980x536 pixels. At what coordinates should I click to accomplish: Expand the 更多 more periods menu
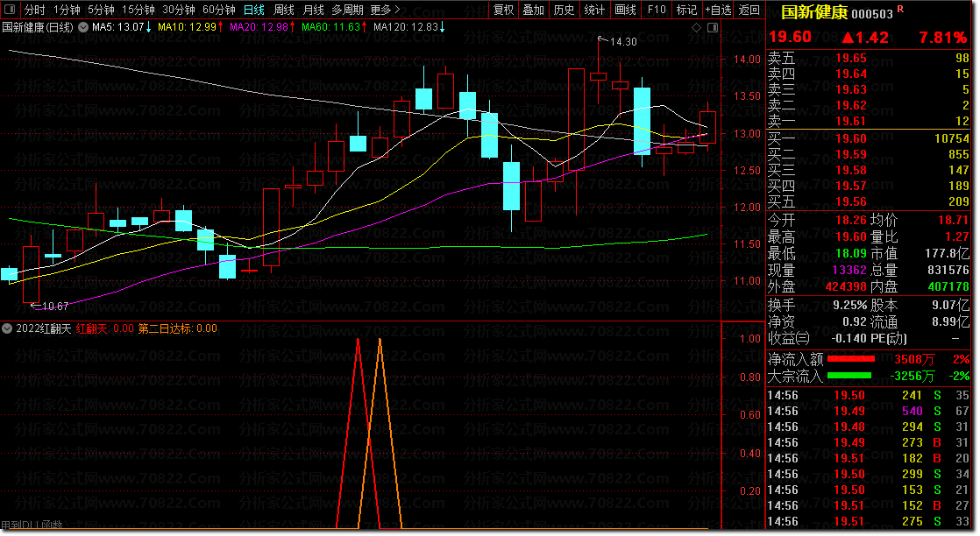[x=385, y=10]
